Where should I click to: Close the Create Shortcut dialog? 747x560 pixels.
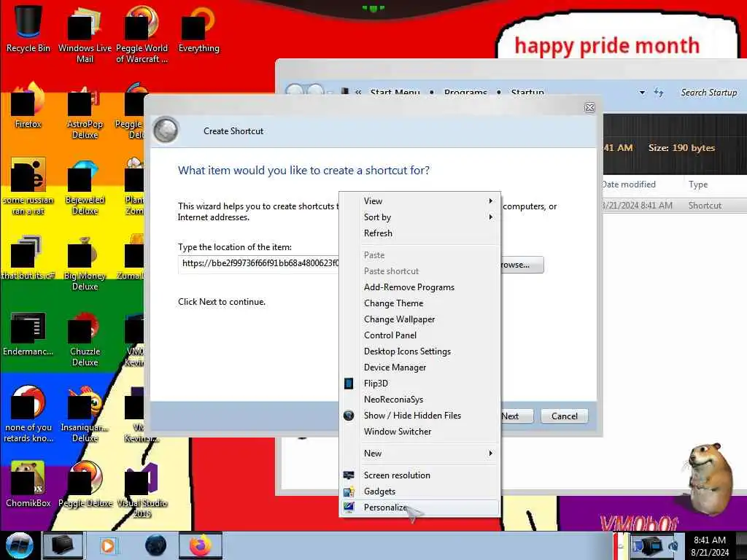[589, 108]
